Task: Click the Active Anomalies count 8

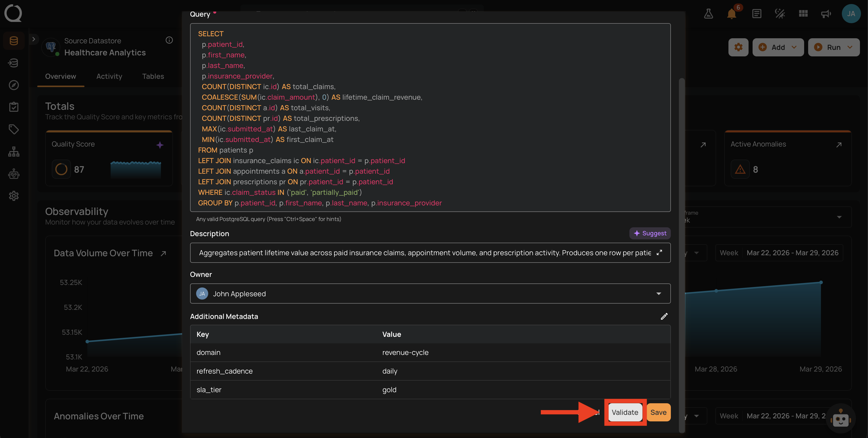Action: click(755, 169)
